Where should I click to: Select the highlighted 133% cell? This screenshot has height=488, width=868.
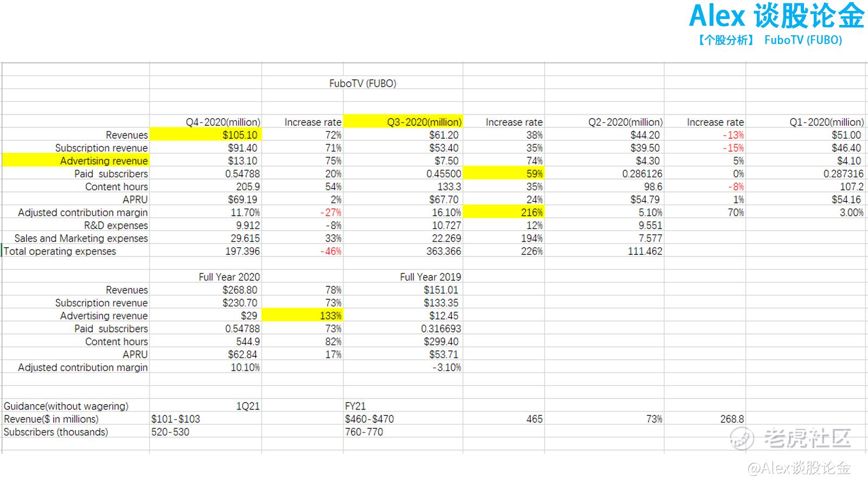click(303, 316)
